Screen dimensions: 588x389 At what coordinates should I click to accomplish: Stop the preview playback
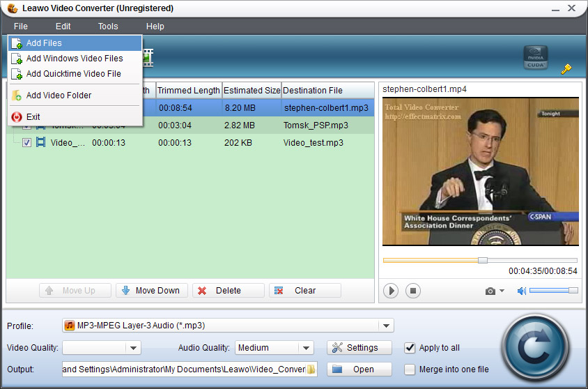click(x=413, y=291)
